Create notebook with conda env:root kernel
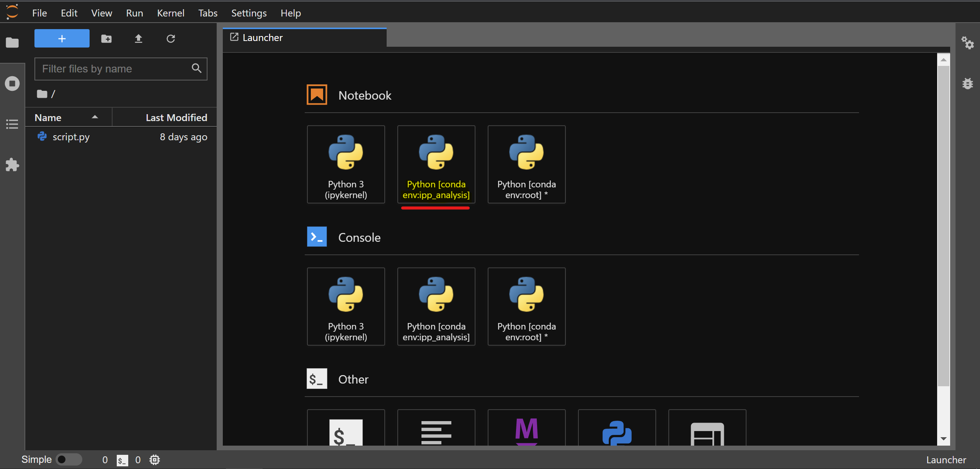Screen dimensions: 980x469 [x=527, y=164]
